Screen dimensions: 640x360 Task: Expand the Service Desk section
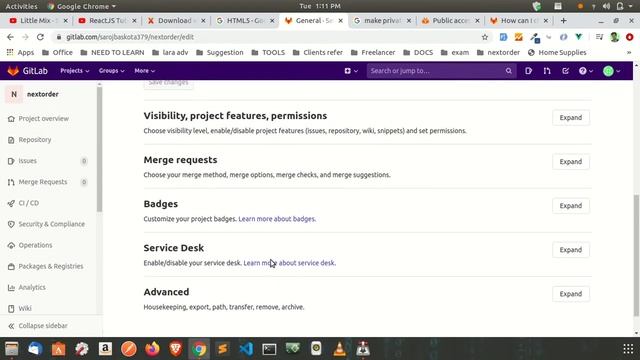571,250
